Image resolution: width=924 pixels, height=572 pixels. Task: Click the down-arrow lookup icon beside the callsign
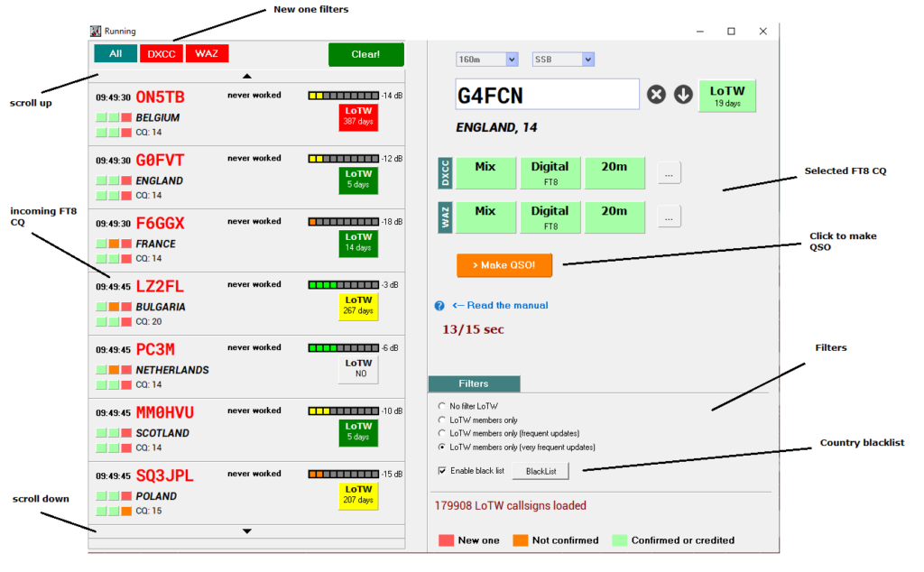[x=683, y=94]
